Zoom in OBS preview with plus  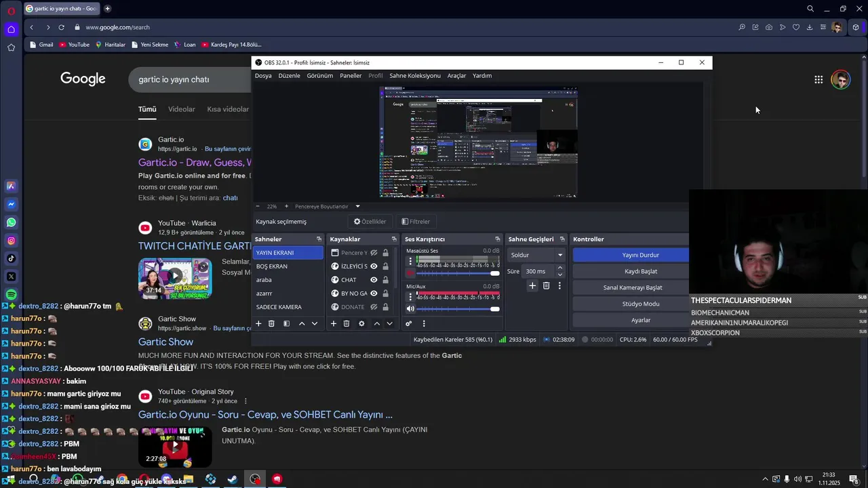286,206
